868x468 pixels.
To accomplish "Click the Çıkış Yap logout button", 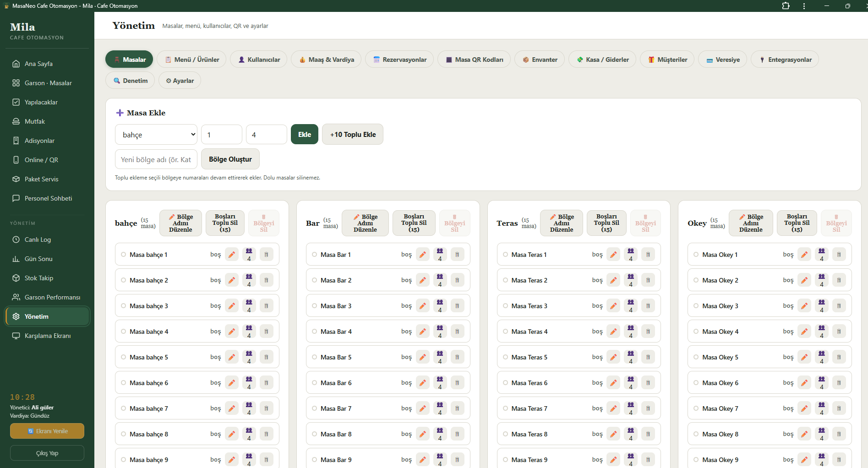I will pyautogui.click(x=47, y=453).
